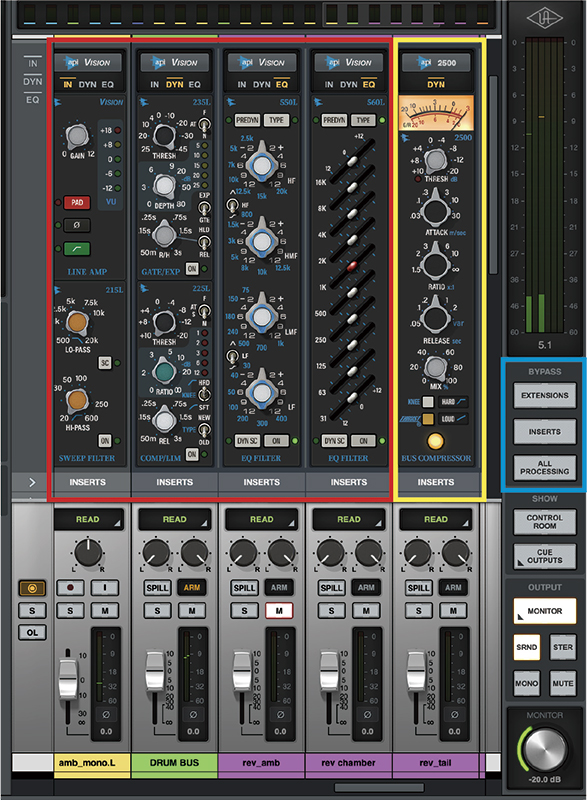Toggle the red PAD button in Line Amp
The image size is (587, 800).
[77, 203]
